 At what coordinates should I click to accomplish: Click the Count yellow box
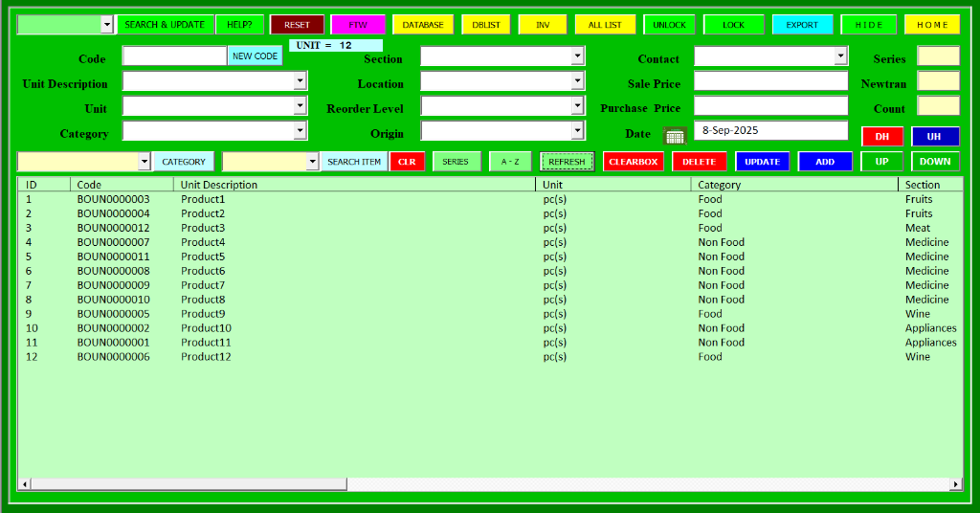[938, 105]
